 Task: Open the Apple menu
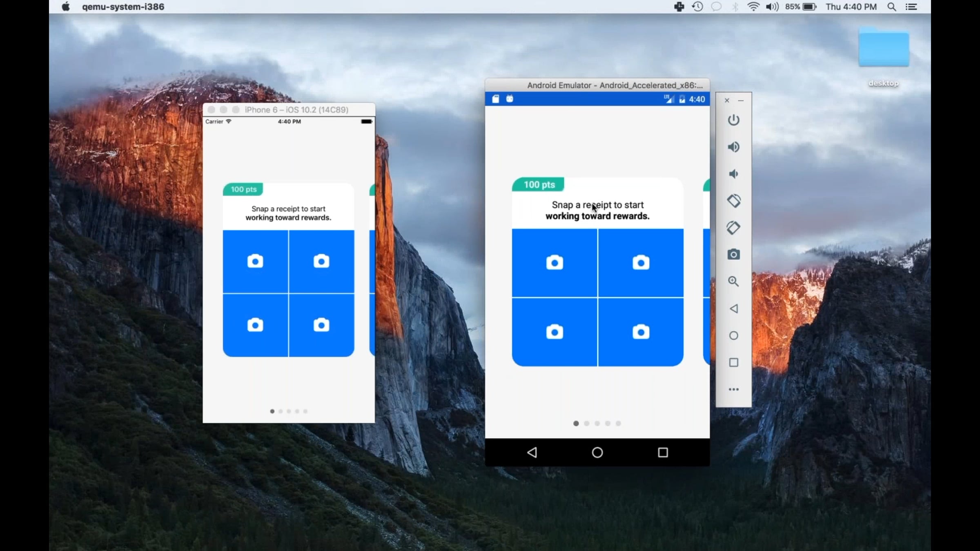[65, 7]
